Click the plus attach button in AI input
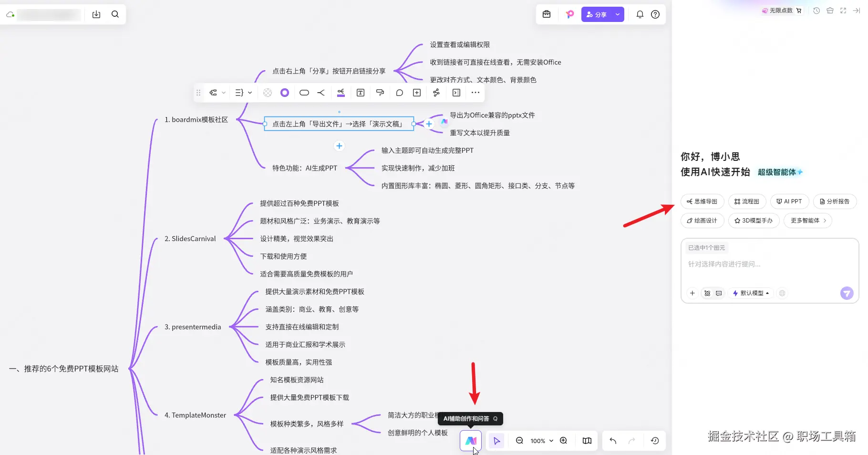 tap(692, 293)
